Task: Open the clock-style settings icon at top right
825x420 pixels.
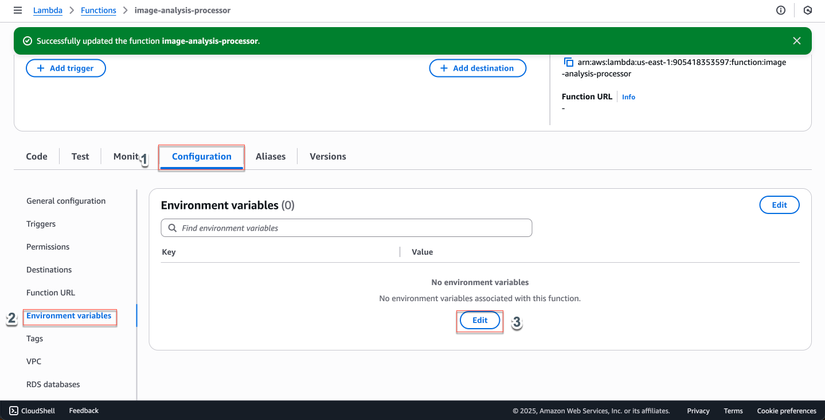Action: tap(808, 11)
